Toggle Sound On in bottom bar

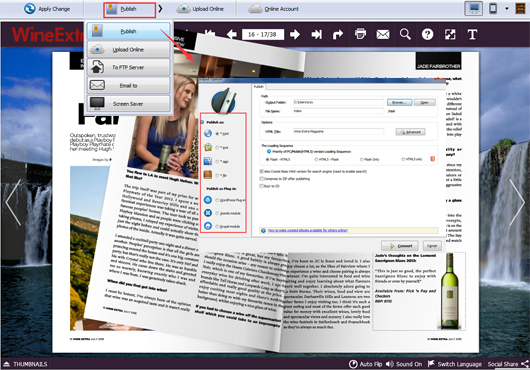[404, 364]
